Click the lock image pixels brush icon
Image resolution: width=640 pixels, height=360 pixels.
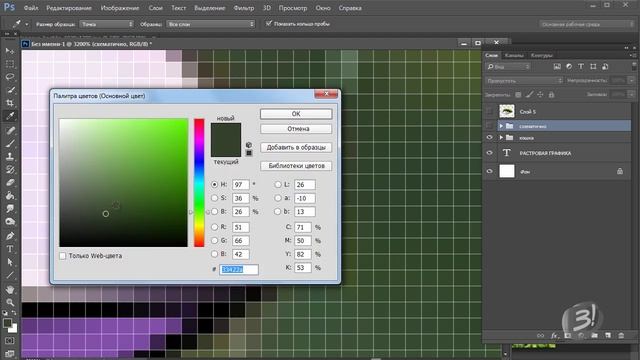pos(529,94)
